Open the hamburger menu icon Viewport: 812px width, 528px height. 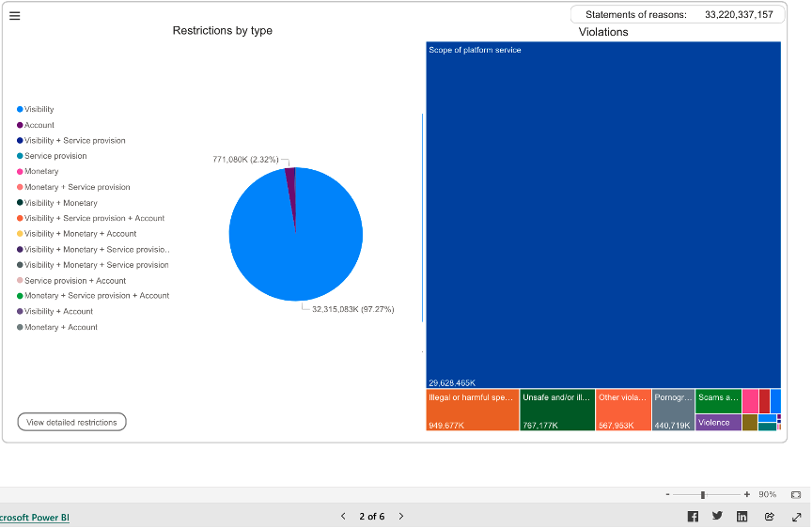[x=14, y=15]
